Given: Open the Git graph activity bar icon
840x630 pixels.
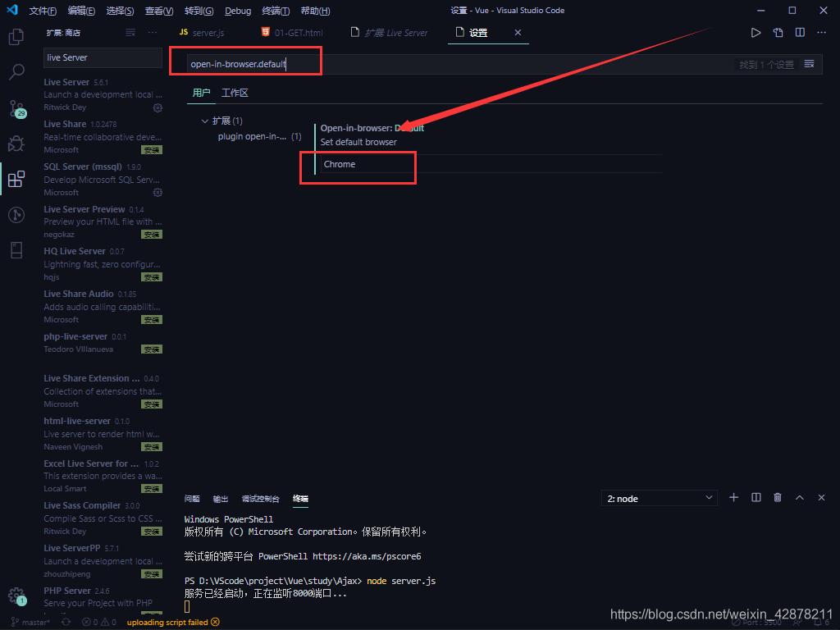Looking at the screenshot, I should click(16, 215).
